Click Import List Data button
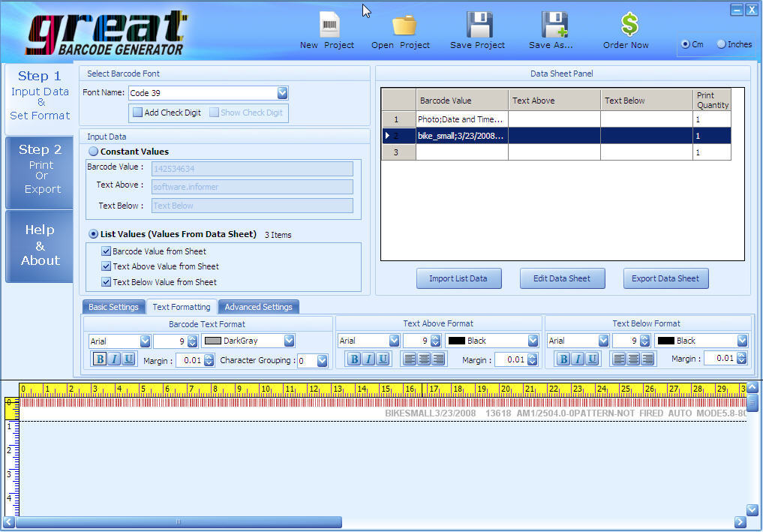The width and height of the screenshot is (763, 532). 458,279
